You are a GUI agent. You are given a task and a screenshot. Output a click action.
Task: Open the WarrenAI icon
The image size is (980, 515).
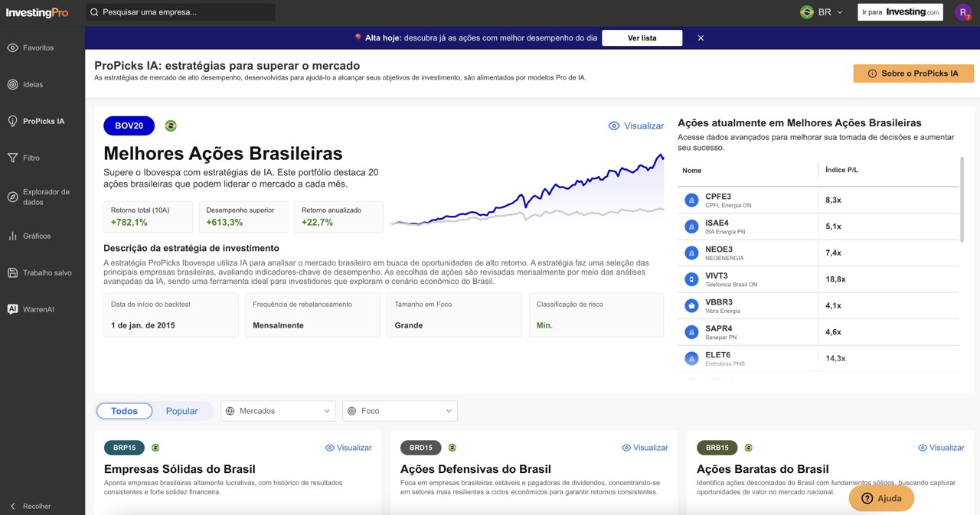(12, 309)
